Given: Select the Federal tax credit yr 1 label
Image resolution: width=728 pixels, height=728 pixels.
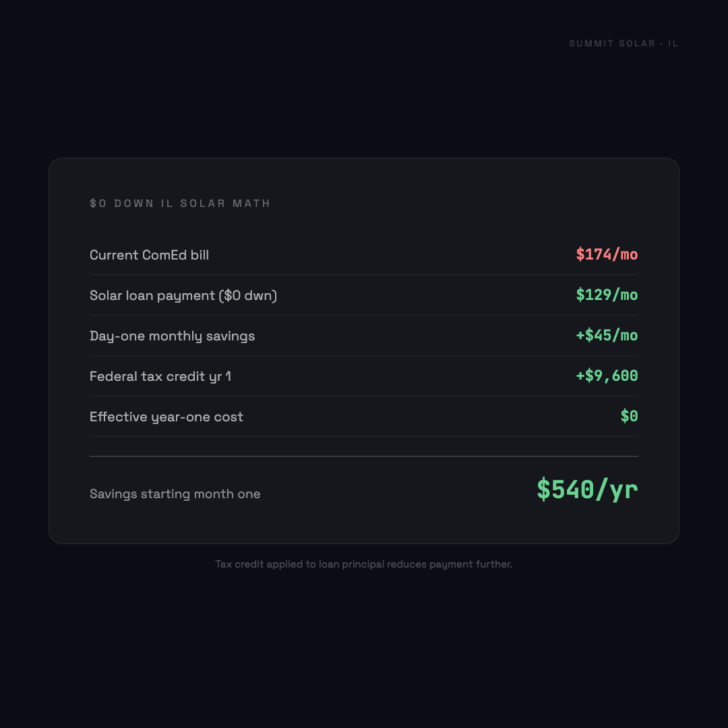Looking at the screenshot, I should click(160, 376).
